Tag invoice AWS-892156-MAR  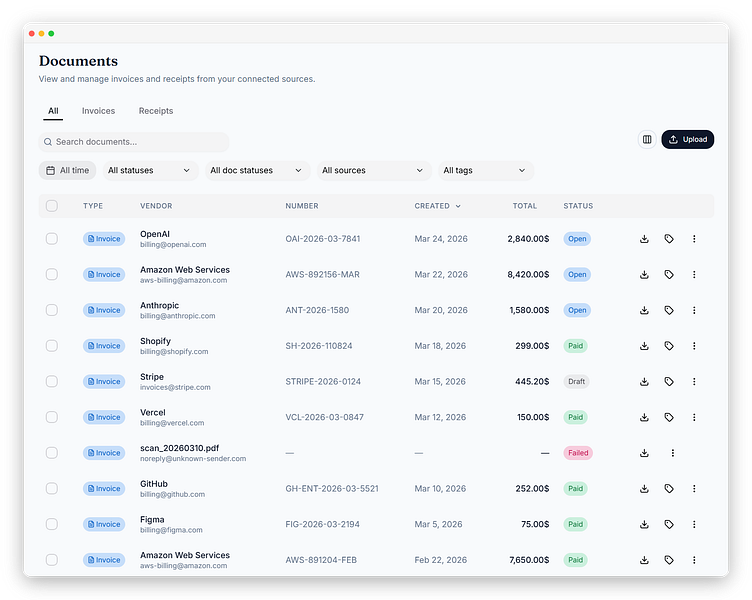pos(669,274)
